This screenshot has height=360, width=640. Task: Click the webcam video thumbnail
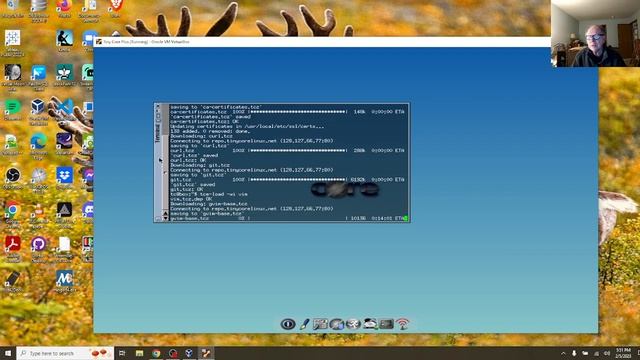(596, 33)
